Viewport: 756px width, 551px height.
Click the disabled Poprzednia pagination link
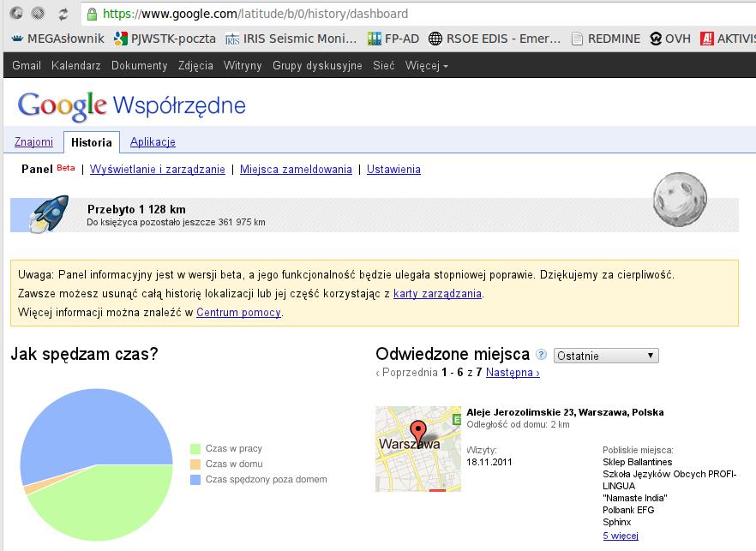point(406,372)
